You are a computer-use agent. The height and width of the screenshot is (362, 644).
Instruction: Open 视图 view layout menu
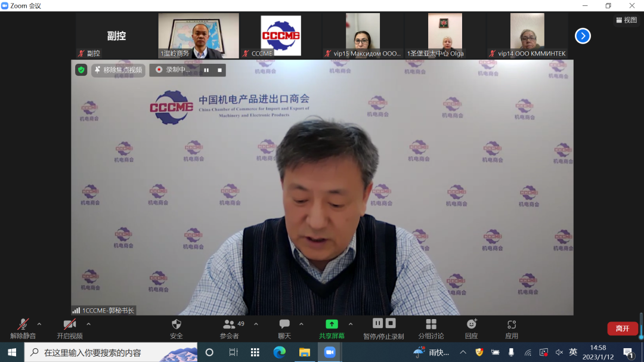pos(626,20)
